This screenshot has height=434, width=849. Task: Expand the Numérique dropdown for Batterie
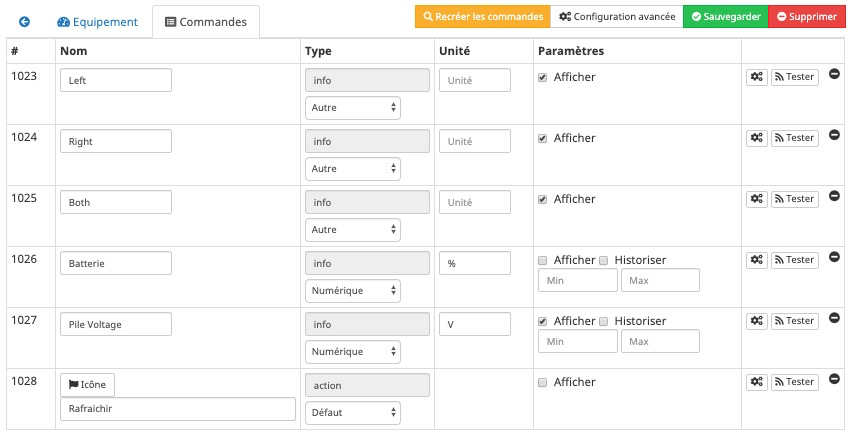(352, 291)
